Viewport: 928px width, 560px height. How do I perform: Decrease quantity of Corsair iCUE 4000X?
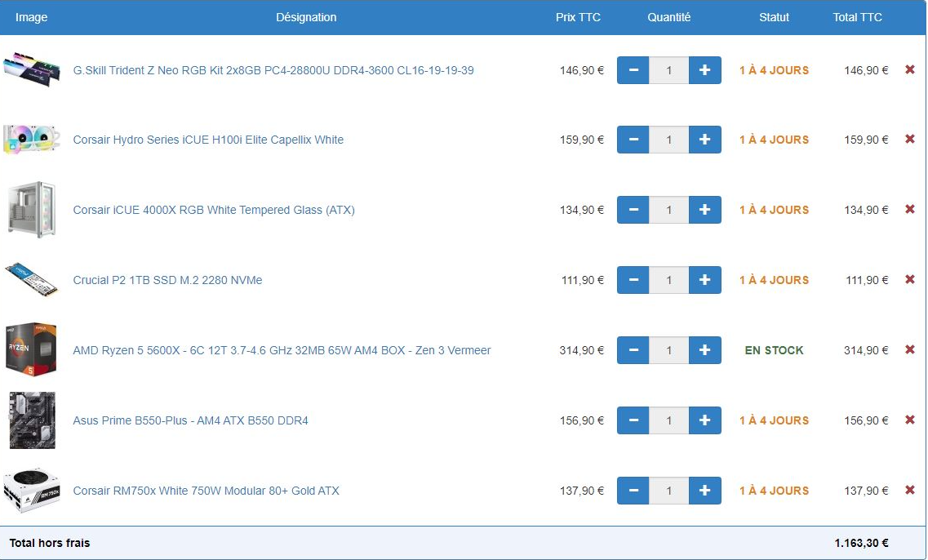(x=633, y=210)
